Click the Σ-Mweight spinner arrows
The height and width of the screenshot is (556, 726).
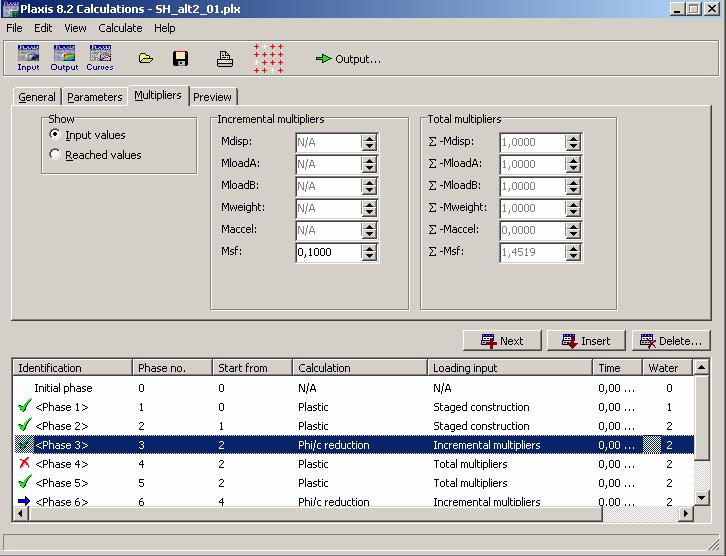573,208
